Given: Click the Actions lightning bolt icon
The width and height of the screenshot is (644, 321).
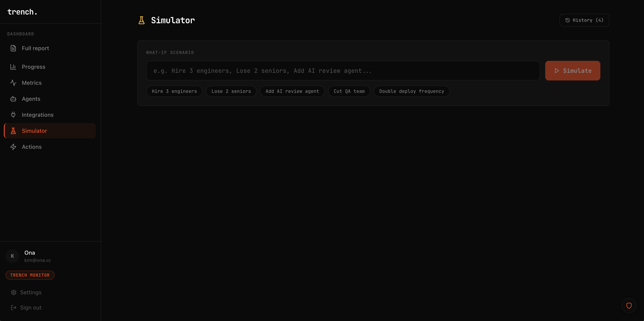Looking at the screenshot, I should click(13, 147).
